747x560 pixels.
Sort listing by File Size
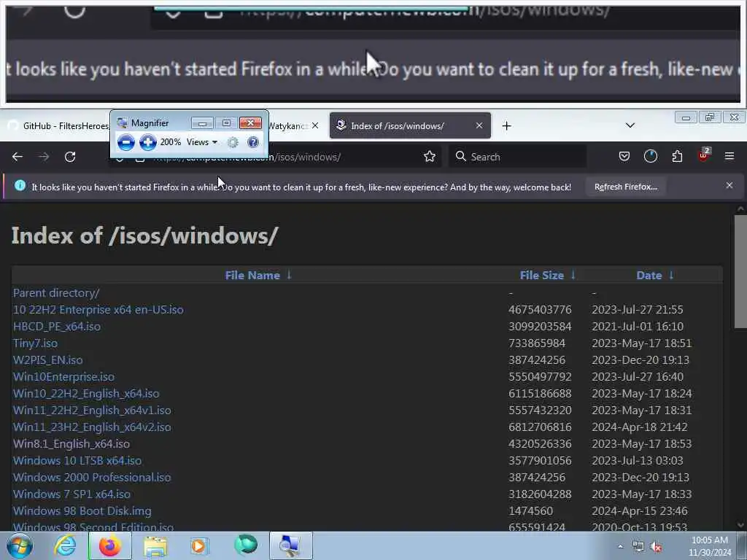point(542,275)
